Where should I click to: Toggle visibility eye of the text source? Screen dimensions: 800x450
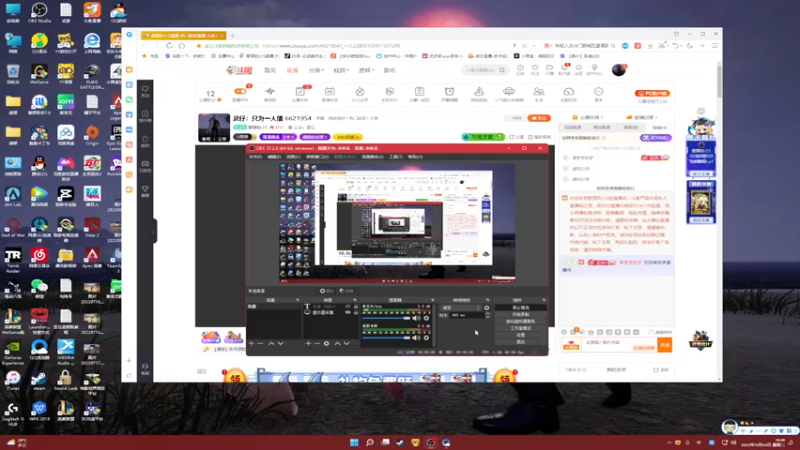(x=348, y=307)
